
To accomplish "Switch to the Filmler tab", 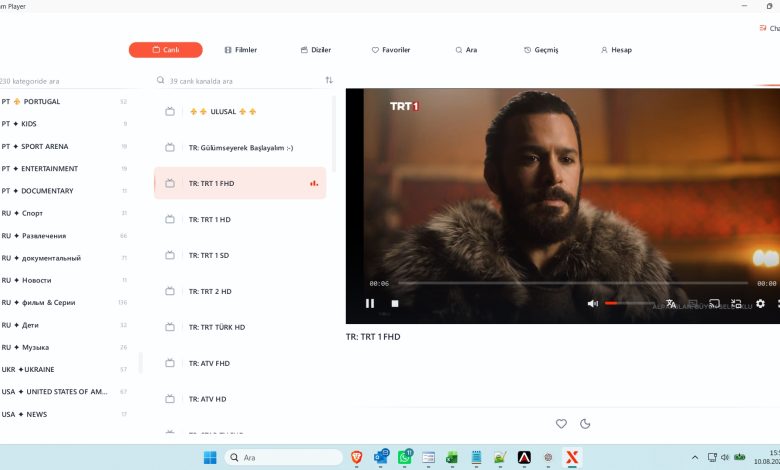I will point(241,50).
